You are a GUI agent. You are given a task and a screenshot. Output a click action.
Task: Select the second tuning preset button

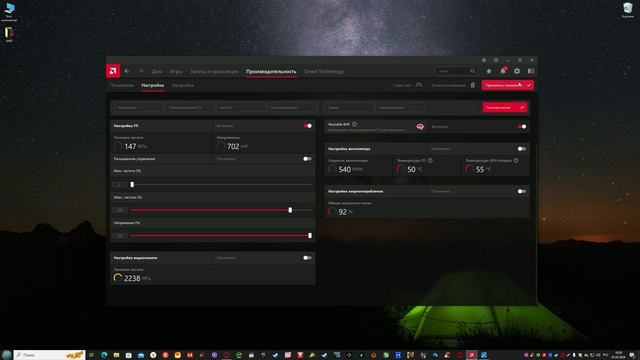point(189,108)
